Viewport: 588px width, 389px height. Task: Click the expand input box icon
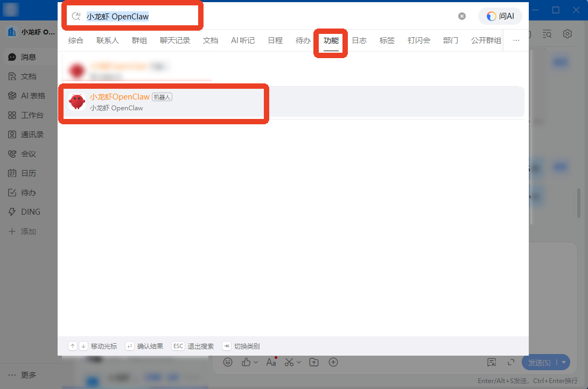[511, 362]
